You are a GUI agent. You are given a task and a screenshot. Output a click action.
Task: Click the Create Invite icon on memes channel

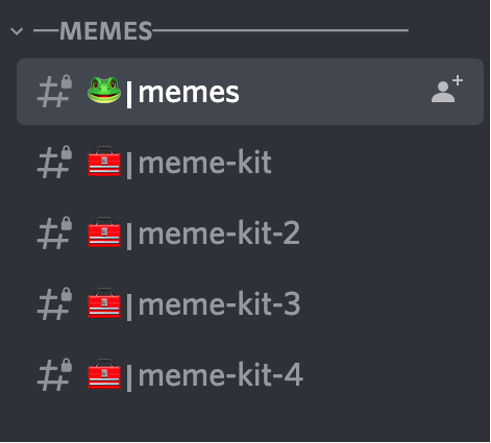pyautogui.click(x=447, y=89)
